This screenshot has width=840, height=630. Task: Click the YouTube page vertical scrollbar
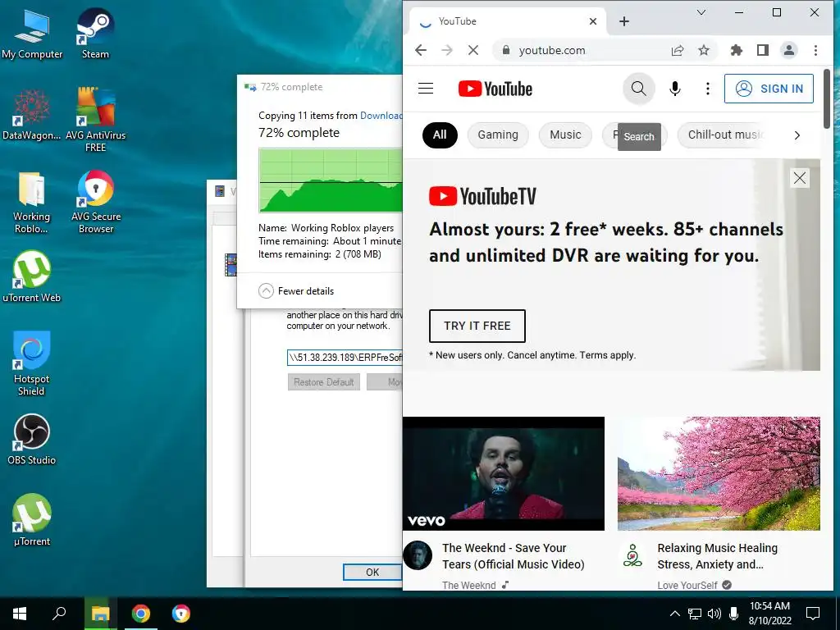[827, 99]
